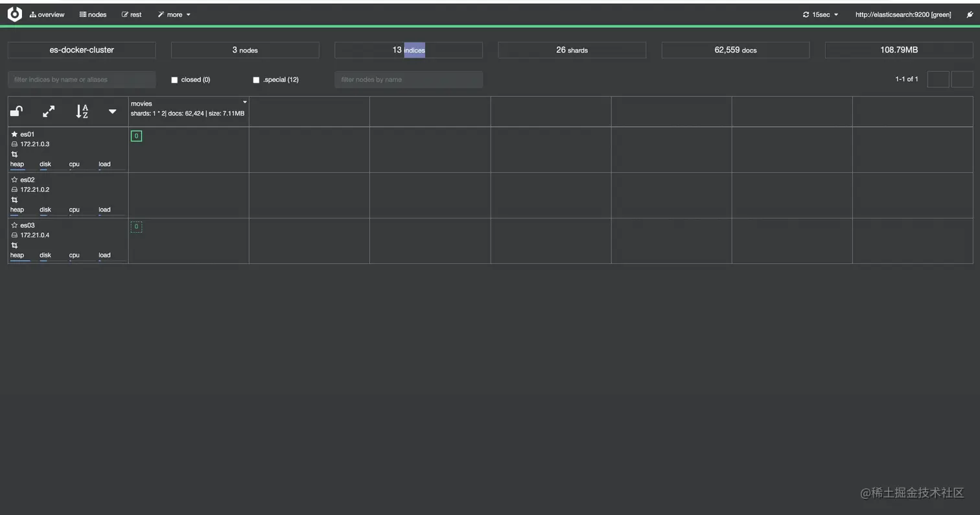Open the movies index dropdown caret
This screenshot has width=980, height=515.
coord(244,102)
